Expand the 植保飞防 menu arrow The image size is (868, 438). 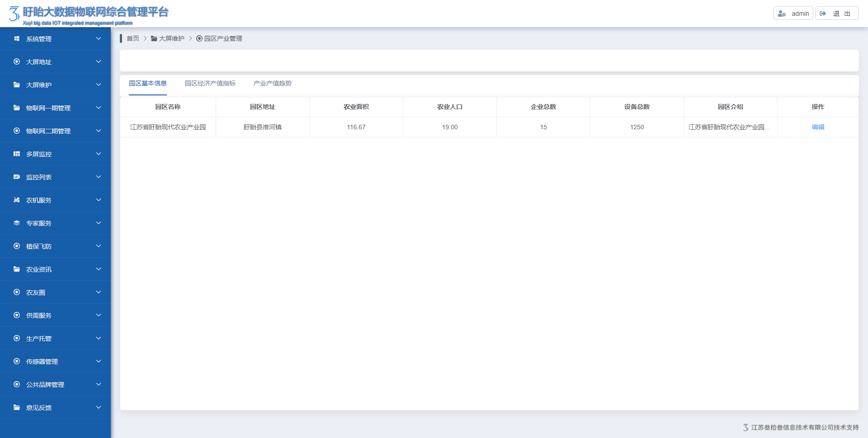pyautogui.click(x=99, y=246)
